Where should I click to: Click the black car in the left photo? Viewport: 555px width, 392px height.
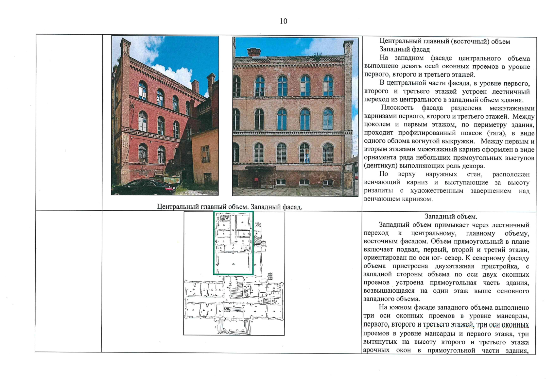pos(144,187)
